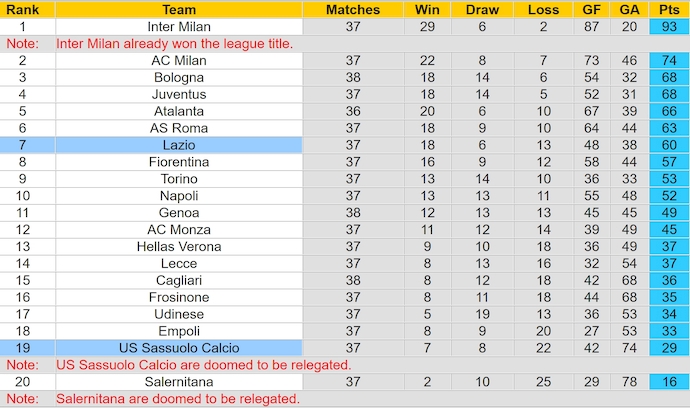Select the highlighted Lazio row
This screenshot has width=690, height=408.
[179, 145]
